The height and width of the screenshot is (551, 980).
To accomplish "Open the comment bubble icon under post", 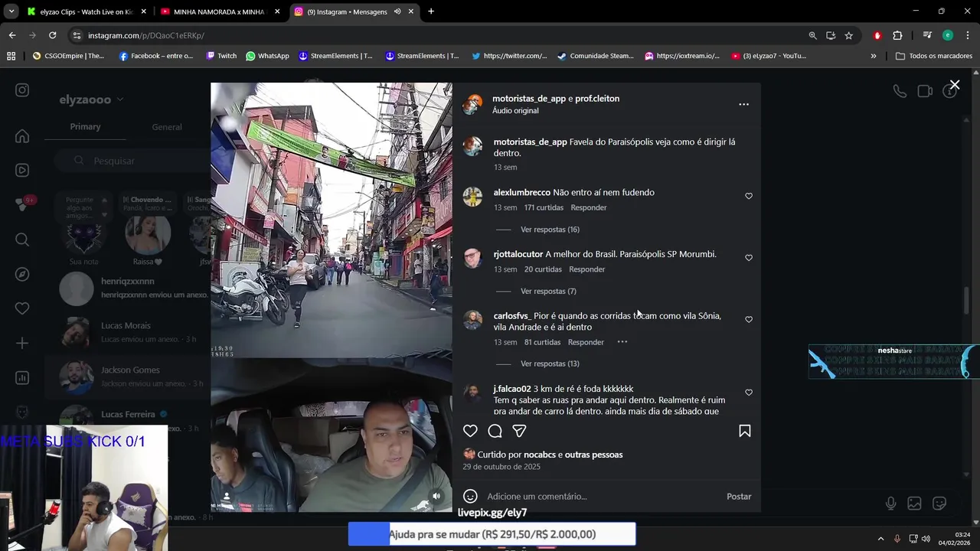I will point(495,431).
